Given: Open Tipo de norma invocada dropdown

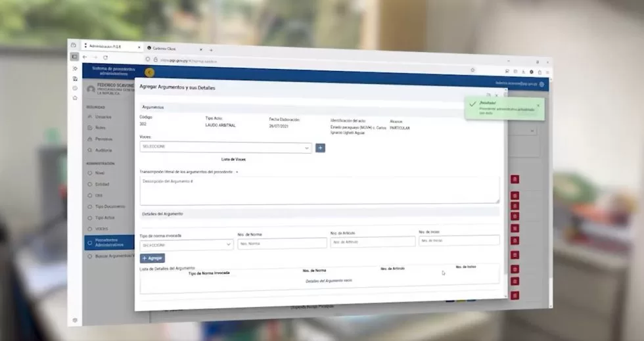Looking at the screenshot, I should click(x=187, y=244).
